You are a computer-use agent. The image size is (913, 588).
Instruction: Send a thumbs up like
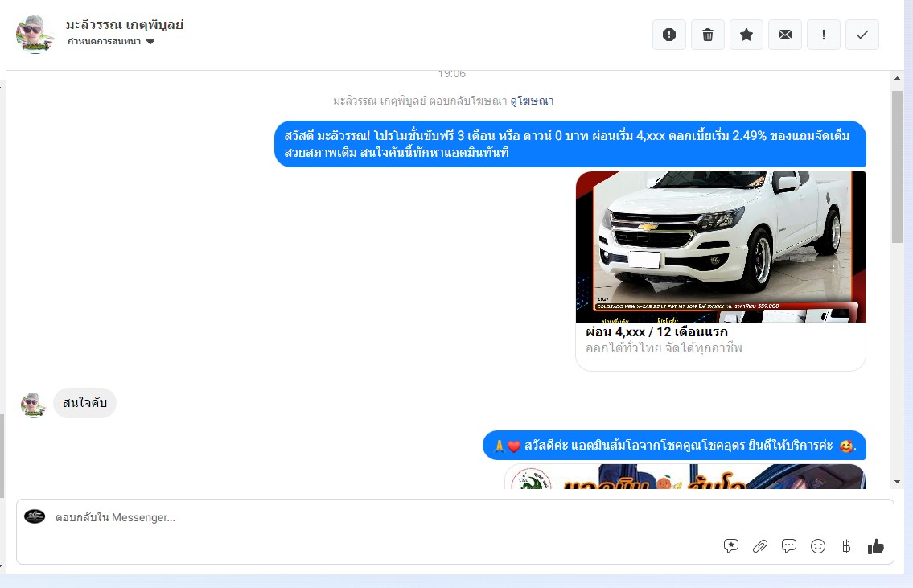tap(876, 546)
